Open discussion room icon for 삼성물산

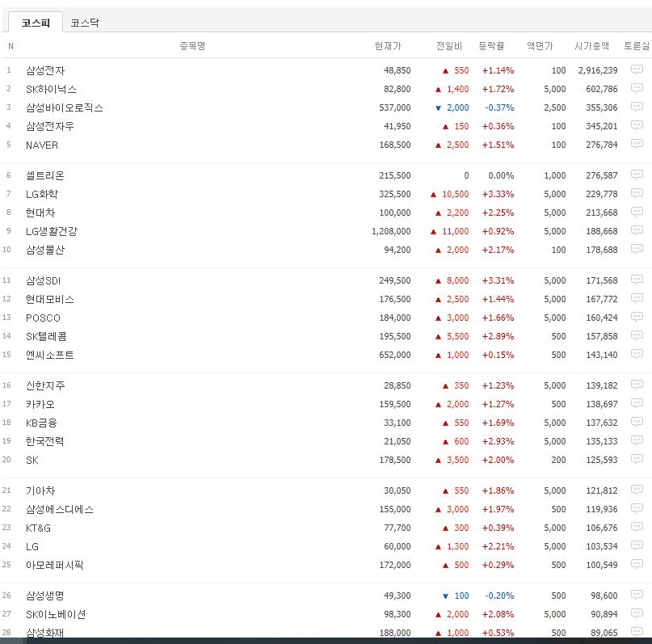pyautogui.click(x=637, y=249)
